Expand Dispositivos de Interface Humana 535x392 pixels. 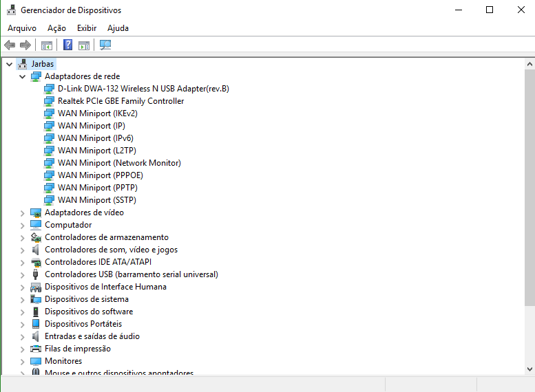[23, 287]
